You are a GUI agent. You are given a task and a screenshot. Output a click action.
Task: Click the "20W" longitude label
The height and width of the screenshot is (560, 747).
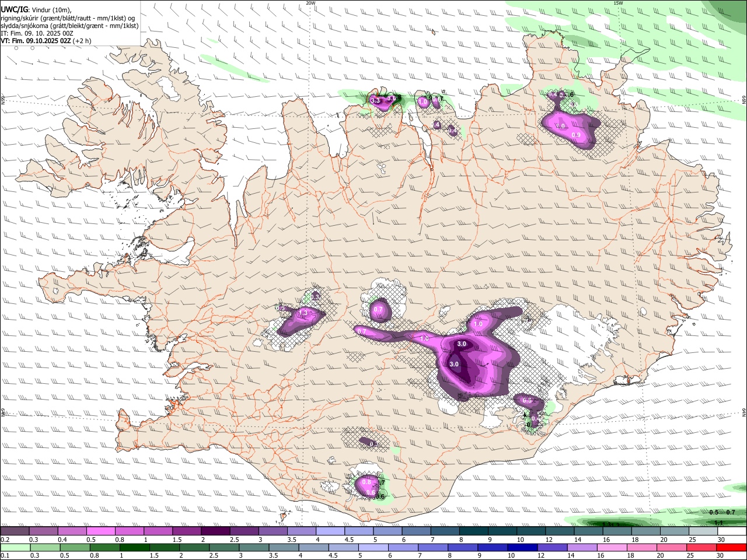310,2
